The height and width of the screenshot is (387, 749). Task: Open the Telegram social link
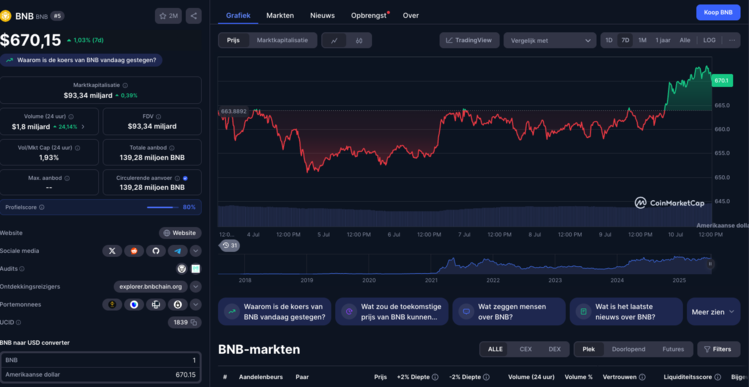[178, 251]
